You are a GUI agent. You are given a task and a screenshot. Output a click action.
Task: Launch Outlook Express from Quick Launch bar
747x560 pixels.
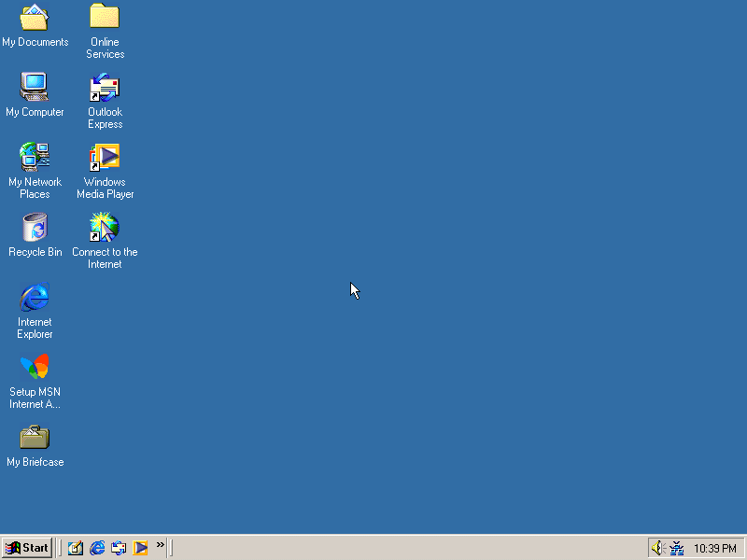119,548
